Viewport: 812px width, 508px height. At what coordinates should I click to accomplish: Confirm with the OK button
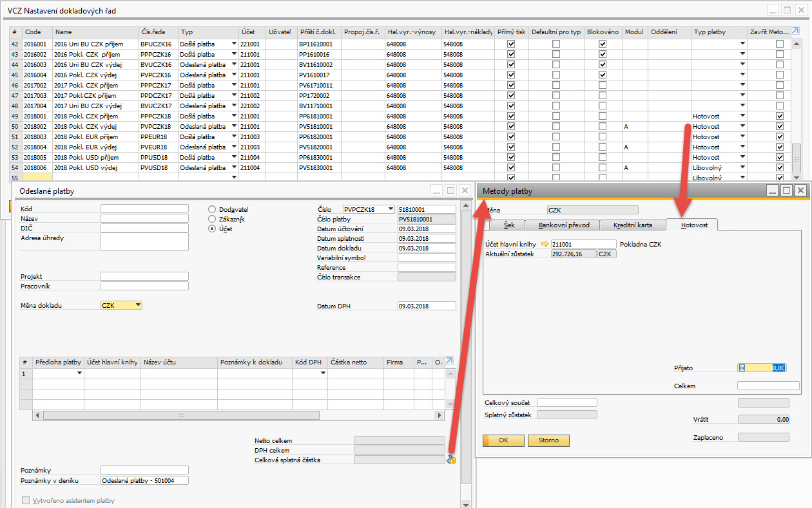(503, 440)
